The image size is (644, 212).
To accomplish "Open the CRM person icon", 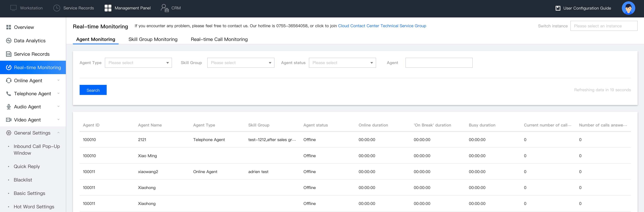I will 164,8.
